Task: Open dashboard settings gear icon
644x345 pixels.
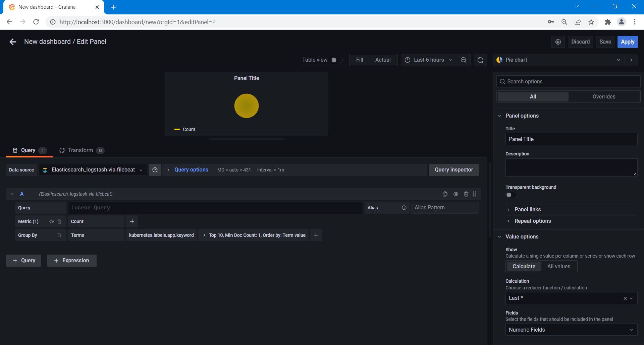Action: [x=558, y=42]
